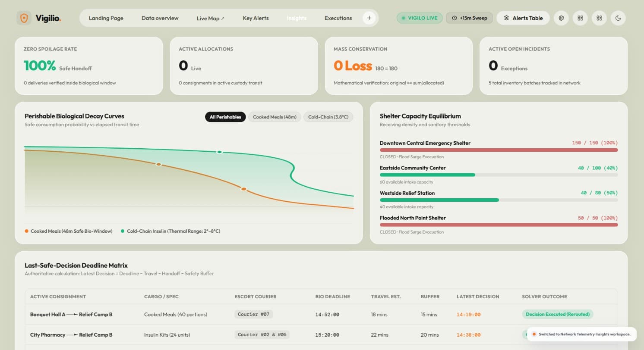Filter the chart by Cooked Meals (48m)
This screenshot has width=644, height=350.
275,117
